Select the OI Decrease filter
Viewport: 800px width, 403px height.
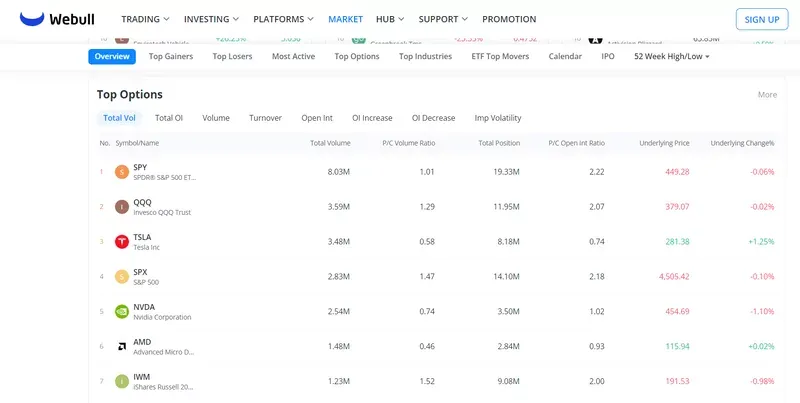tap(433, 118)
